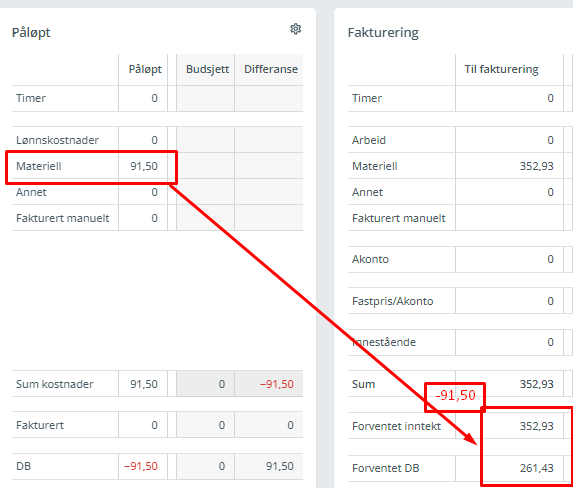The height and width of the screenshot is (488, 573).
Task: Click the Forventet DB 261,43 value
Action: (536, 468)
